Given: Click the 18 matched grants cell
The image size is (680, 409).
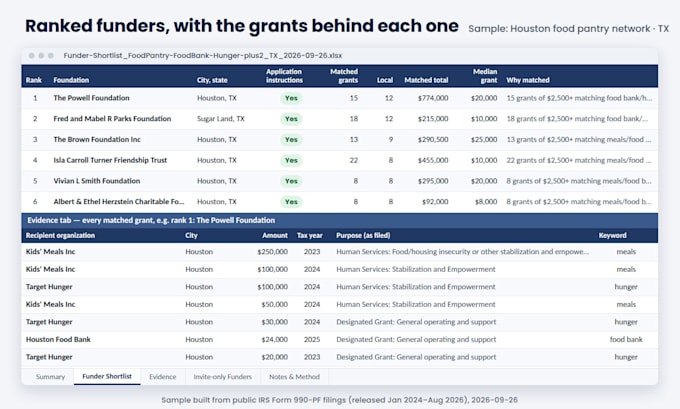Looking at the screenshot, I should tap(353, 119).
